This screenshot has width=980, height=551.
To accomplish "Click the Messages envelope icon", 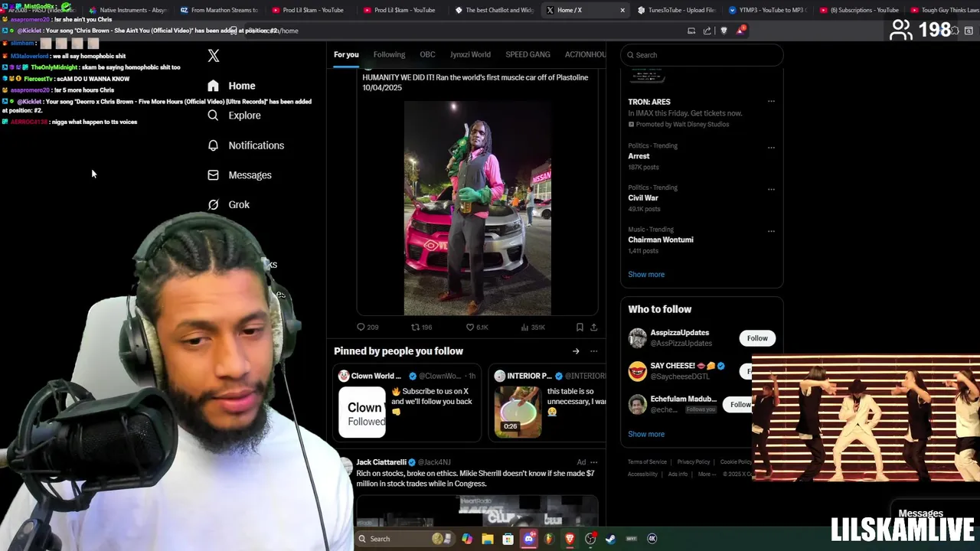I will click(x=213, y=175).
